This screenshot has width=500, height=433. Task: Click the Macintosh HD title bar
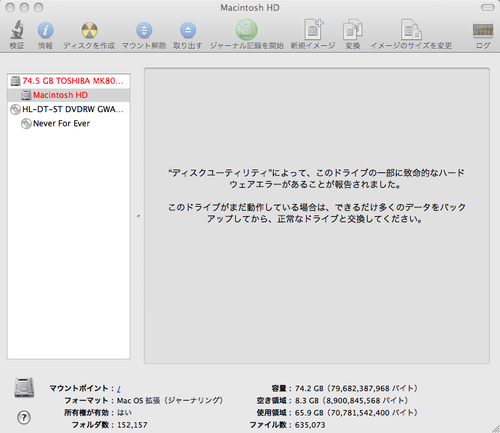[x=250, y=8]
